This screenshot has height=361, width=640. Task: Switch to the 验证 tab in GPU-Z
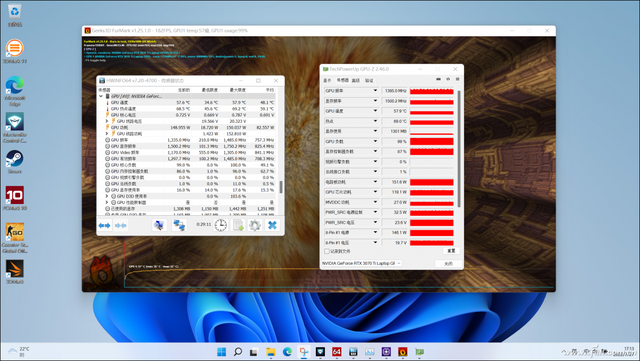click(369, 80)
